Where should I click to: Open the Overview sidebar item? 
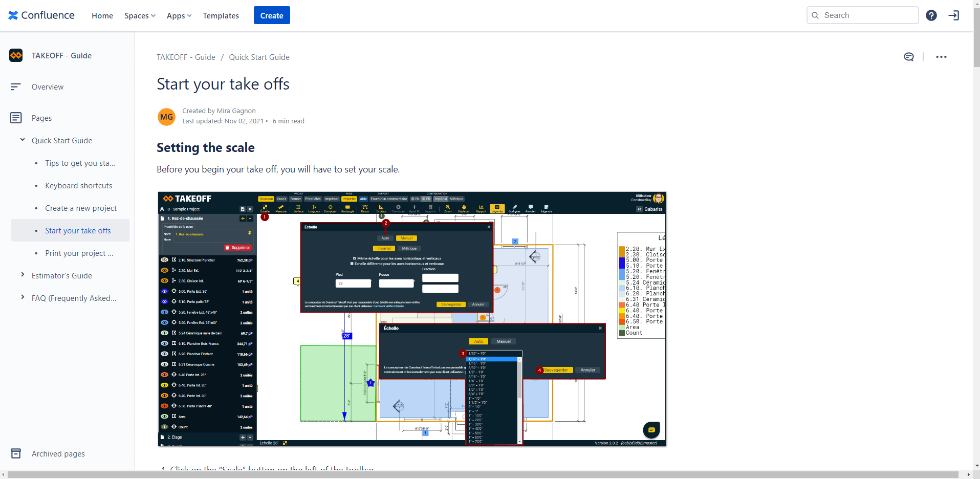[48, 87]
